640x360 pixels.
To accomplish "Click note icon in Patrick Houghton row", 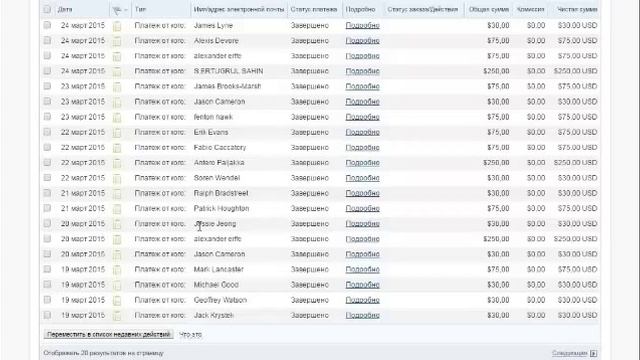I will (117, 209).
